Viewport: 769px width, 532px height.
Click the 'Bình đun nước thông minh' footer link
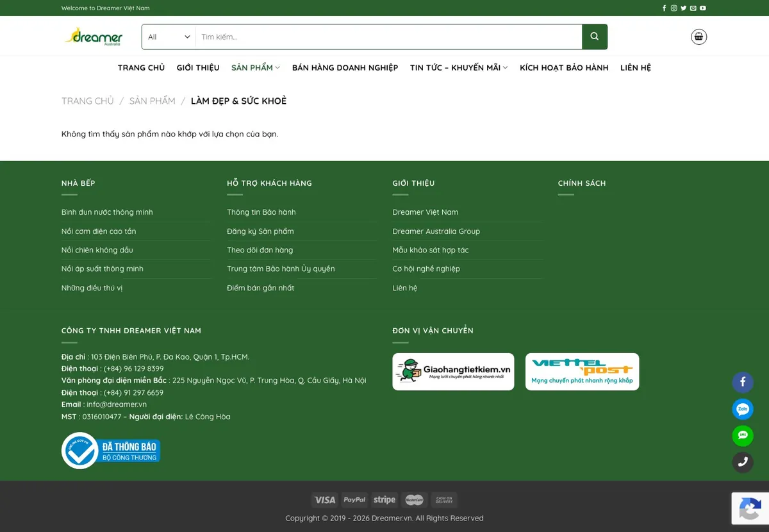[x=107, y=212]
